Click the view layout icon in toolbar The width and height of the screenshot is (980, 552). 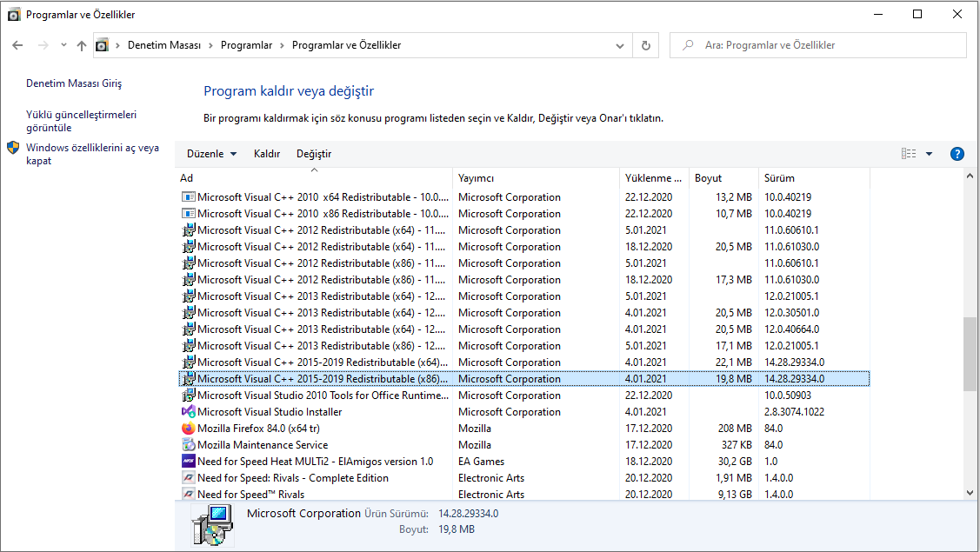(x=909, y=154)
